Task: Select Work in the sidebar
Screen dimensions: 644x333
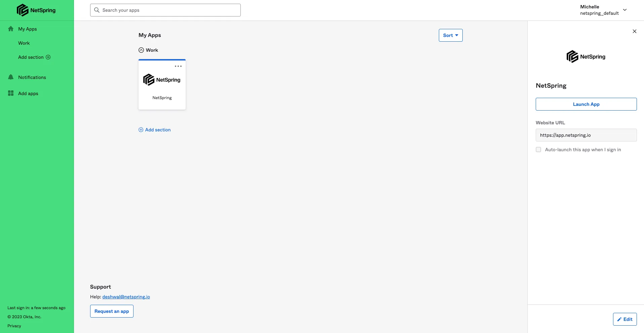Action: click(24, 43)
